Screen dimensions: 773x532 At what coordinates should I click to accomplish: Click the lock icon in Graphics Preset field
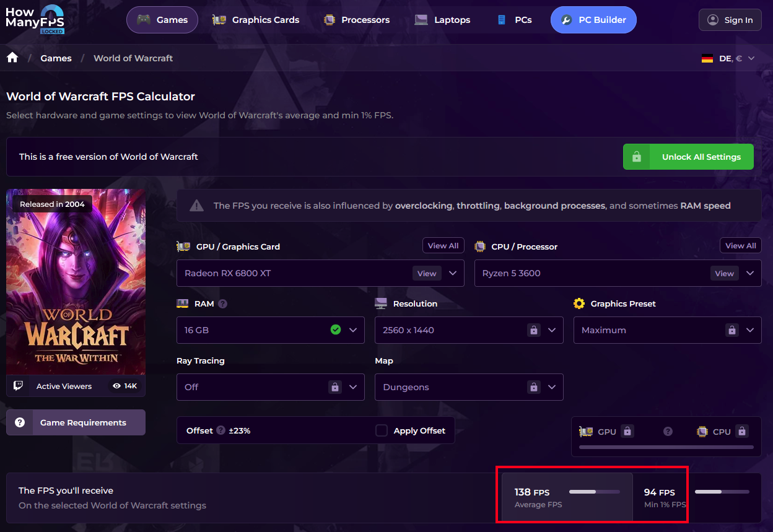tap(732, 330)
